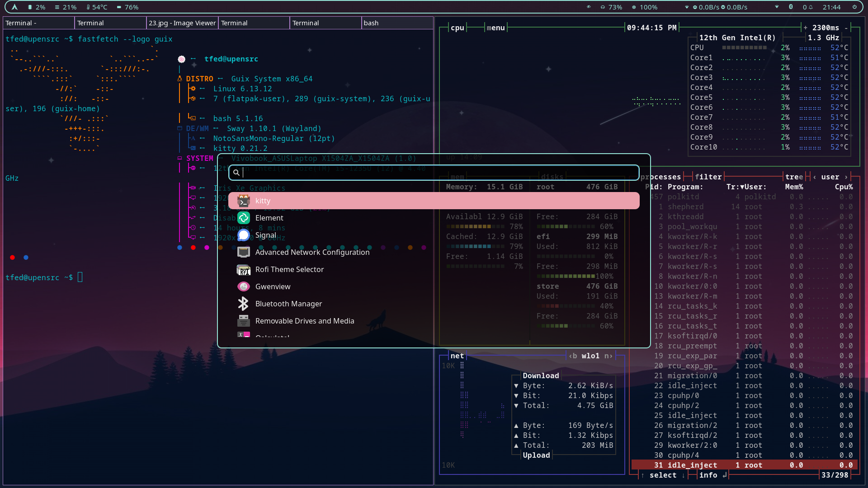Switch to next network interface after wlo1
Viewport: 868px width, 488px height.
(x=609, y=356)
